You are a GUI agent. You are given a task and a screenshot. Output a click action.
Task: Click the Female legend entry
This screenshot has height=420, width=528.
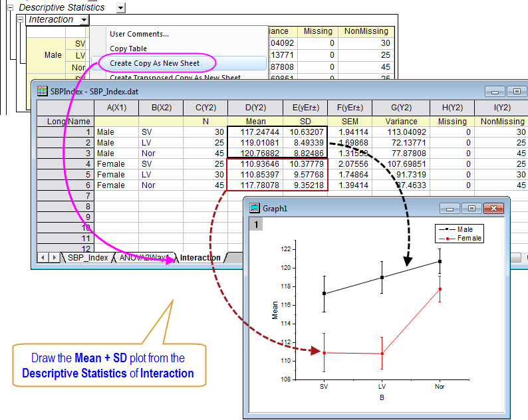[x=460, y=239]
